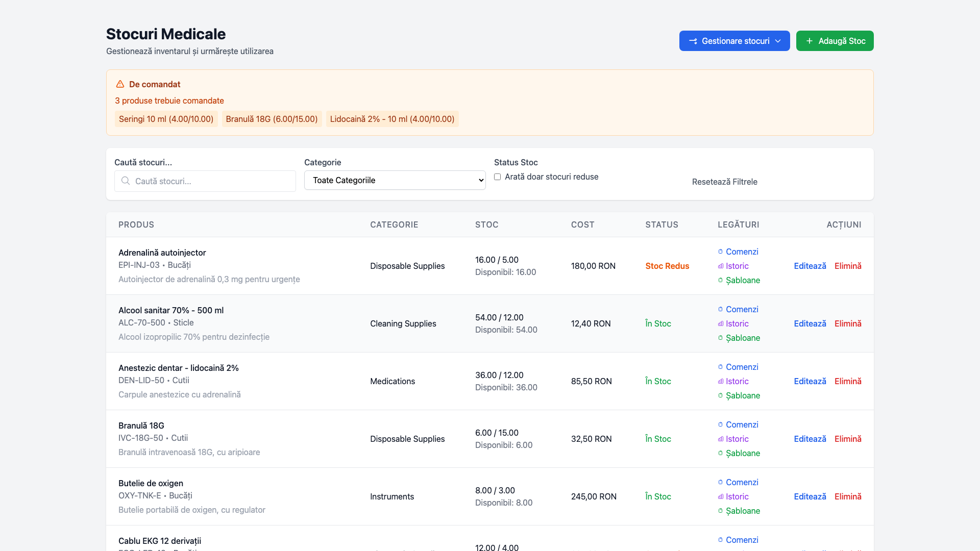Viewport: 980px width, 551px height.
Task: Click the Stoc Redus status label
Action: (667, 266)
